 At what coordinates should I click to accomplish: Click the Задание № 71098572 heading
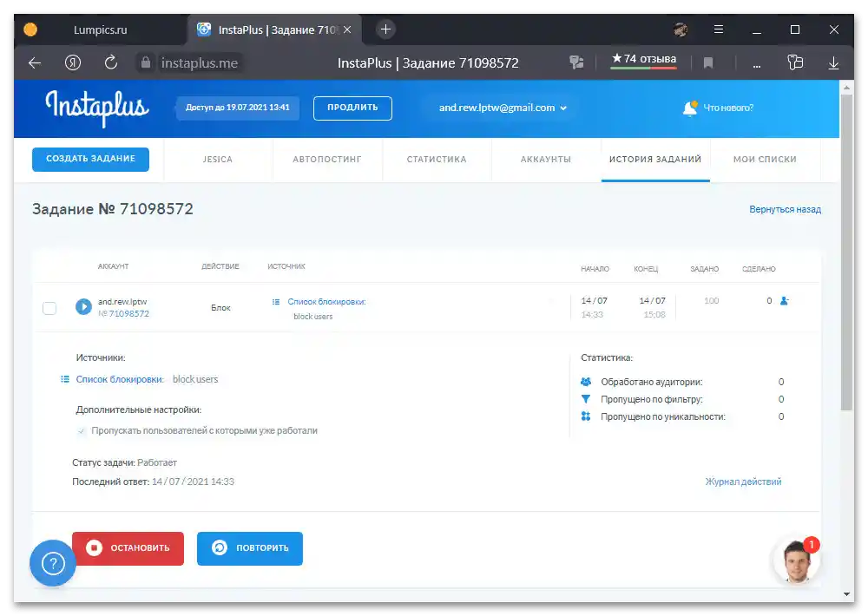pos(112,209)
